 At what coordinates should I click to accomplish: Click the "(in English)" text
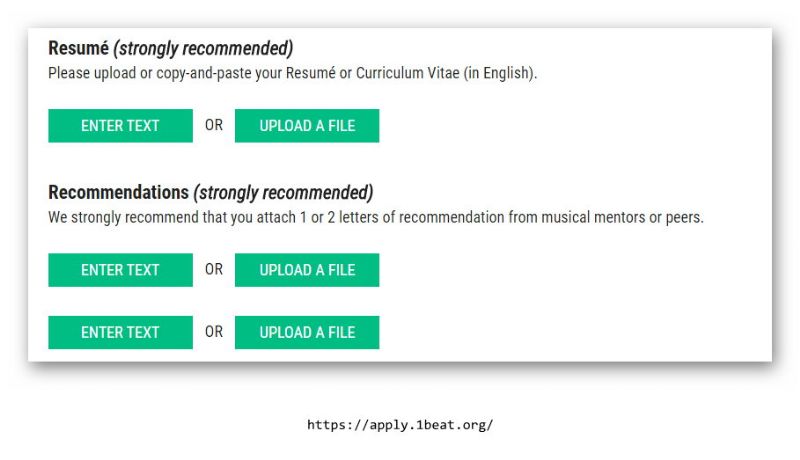500,73
